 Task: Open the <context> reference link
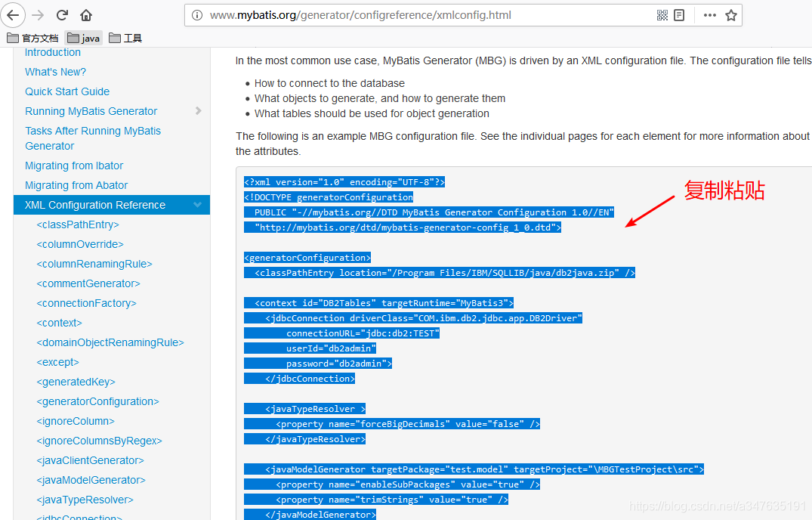tap(60, 323)
